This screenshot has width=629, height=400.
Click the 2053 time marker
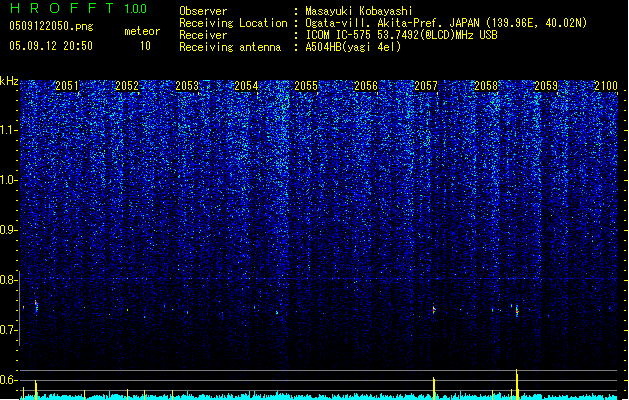click(187, 86)
